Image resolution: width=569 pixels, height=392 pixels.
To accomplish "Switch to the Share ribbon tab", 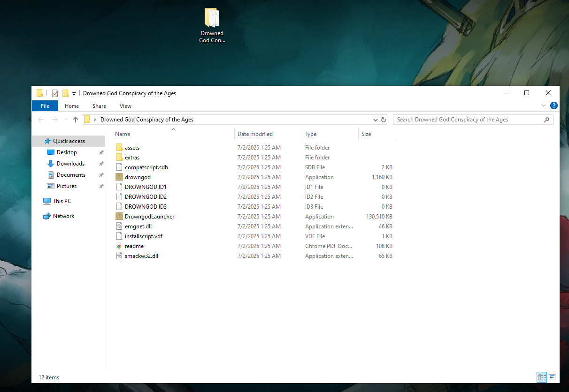I will [99, 106].
